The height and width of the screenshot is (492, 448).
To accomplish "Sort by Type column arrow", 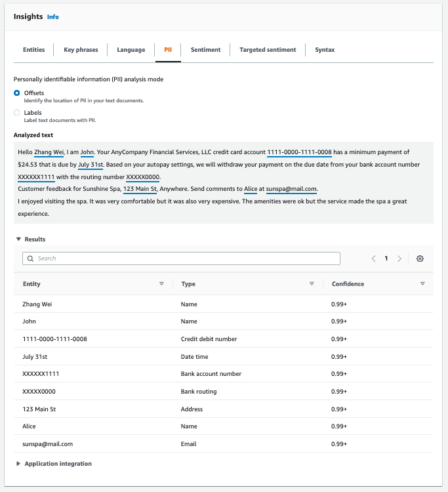I will pyautogui.click(x=312, y=284).
